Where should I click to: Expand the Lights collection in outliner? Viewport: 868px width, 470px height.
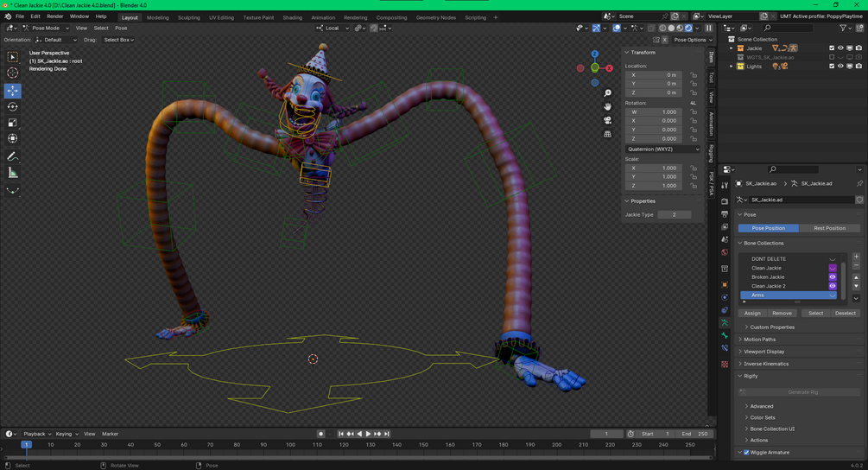coord(732,67)
